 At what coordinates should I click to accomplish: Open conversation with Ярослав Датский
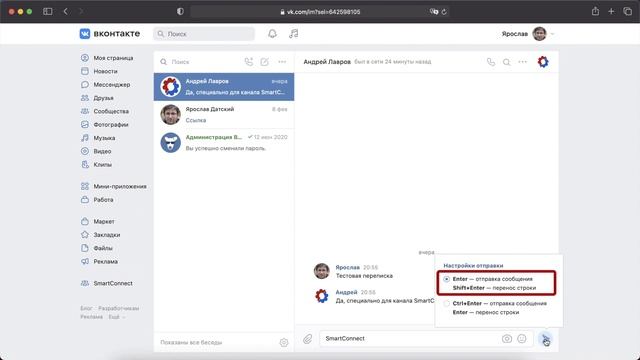click(x=224, y=115)
